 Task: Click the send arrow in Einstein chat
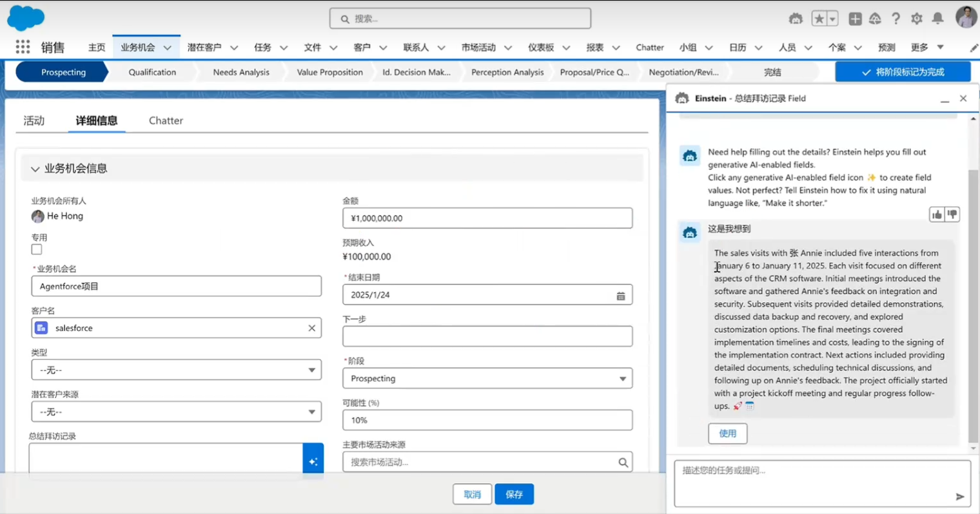(959, 497)
